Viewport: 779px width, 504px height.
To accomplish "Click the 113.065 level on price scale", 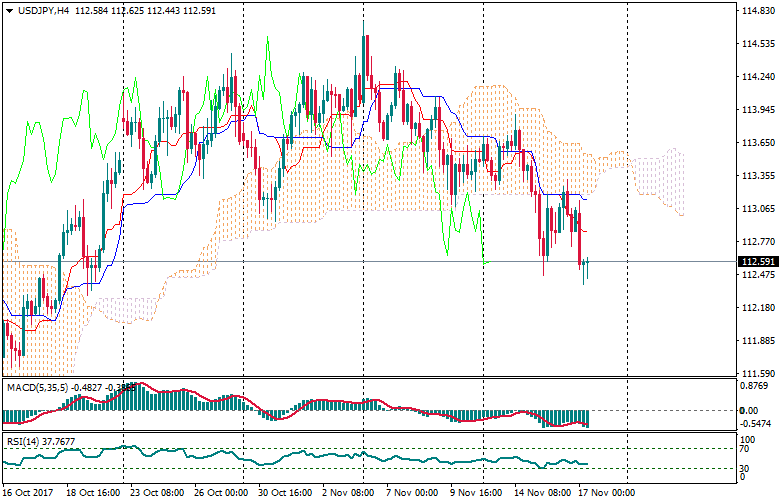I will coord(757,209).
